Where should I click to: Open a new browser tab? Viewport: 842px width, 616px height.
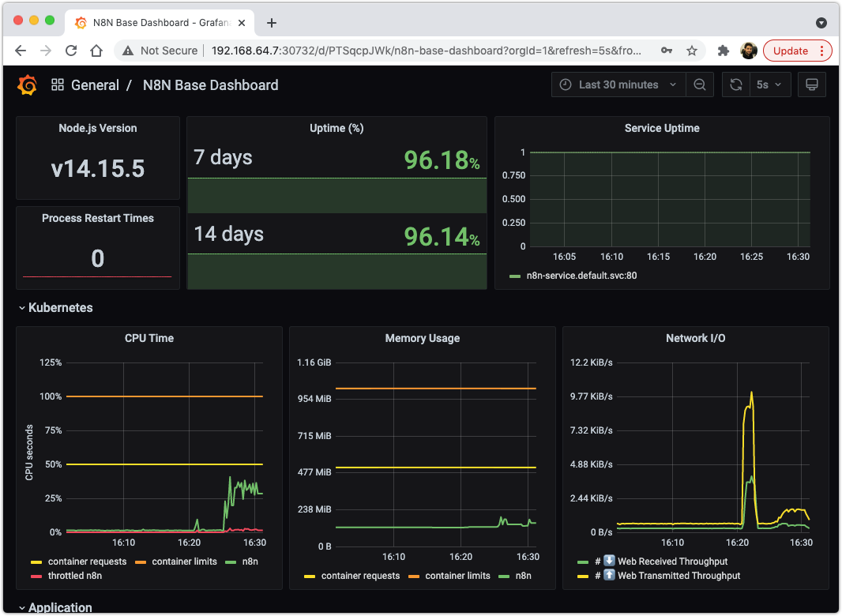(272, 23)
